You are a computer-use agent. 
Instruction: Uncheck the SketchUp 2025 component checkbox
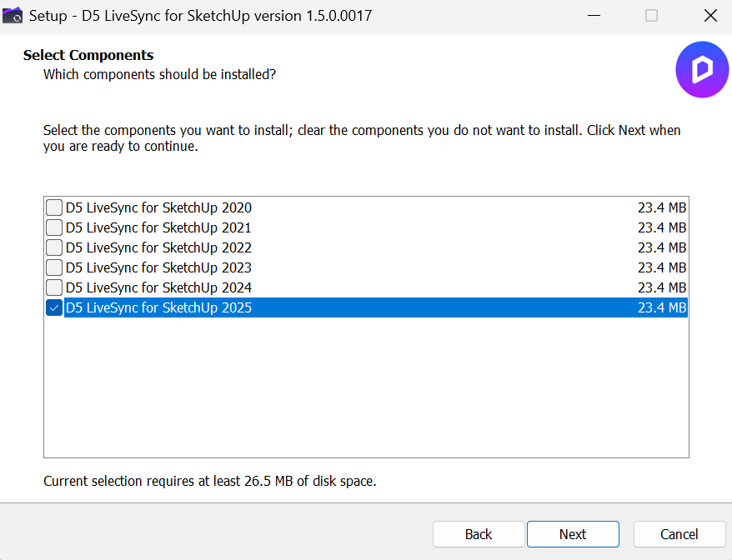[x=54, y=307]
